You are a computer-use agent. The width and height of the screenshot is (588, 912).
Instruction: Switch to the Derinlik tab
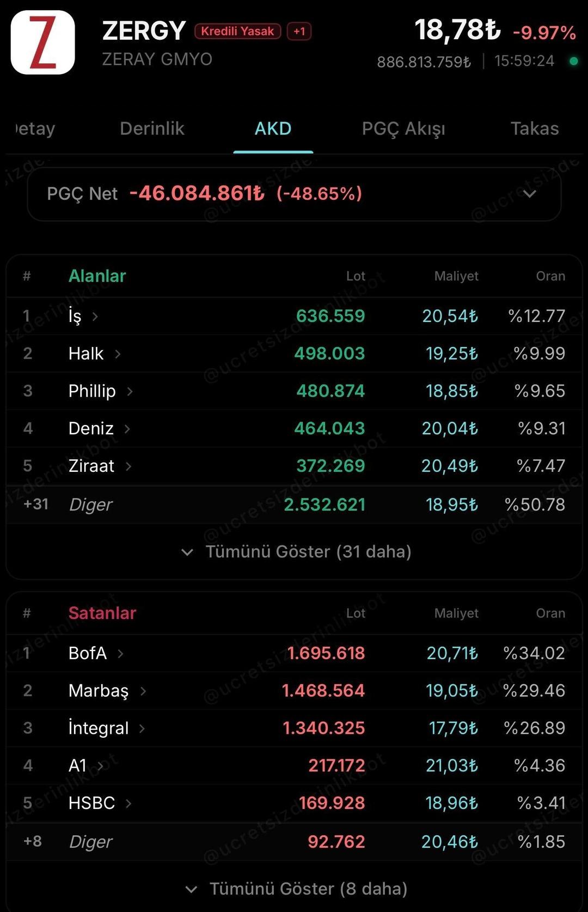152,129
